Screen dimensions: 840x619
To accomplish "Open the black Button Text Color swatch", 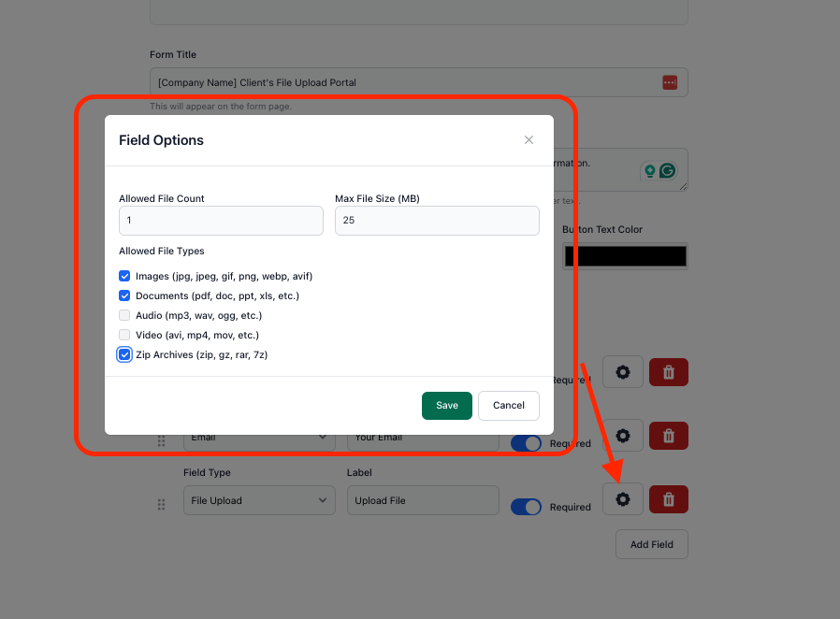I will 625,256.
